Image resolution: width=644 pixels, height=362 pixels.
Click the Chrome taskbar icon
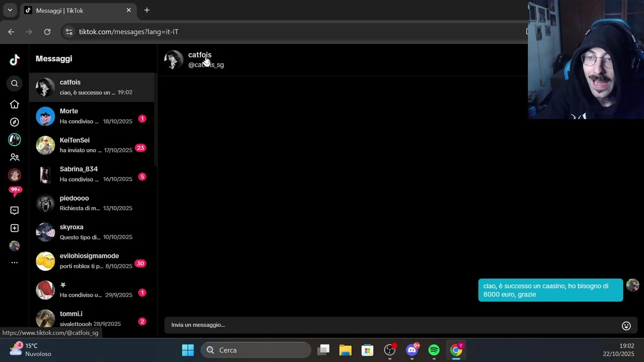tap(456, 350)
